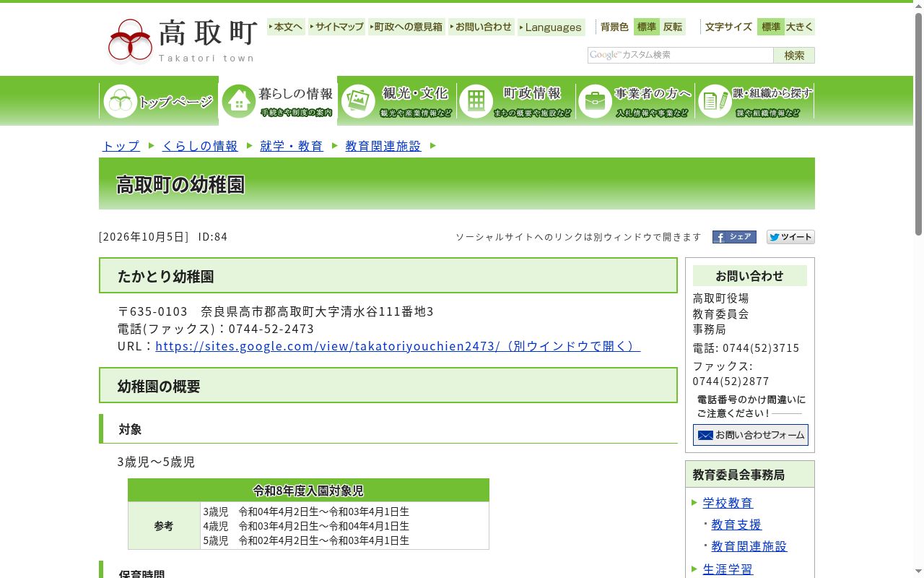The image size is (924, 578).
Task: Set text size to 標準
Action: 771,27
